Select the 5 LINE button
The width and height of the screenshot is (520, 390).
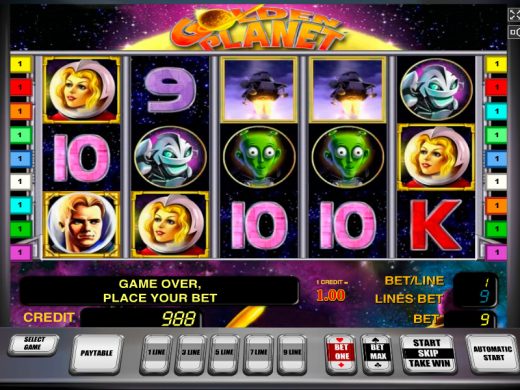pyautogui.click(x=224, y=354)
